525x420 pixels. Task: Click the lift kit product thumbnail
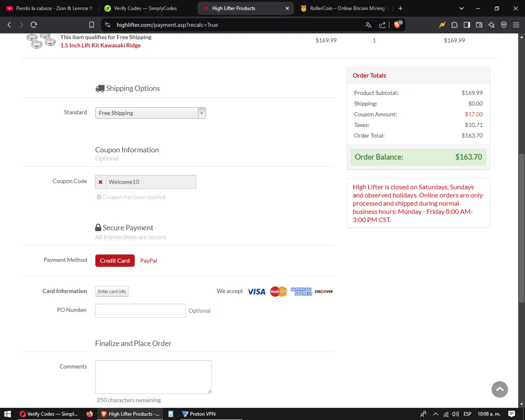pos(41,41)
